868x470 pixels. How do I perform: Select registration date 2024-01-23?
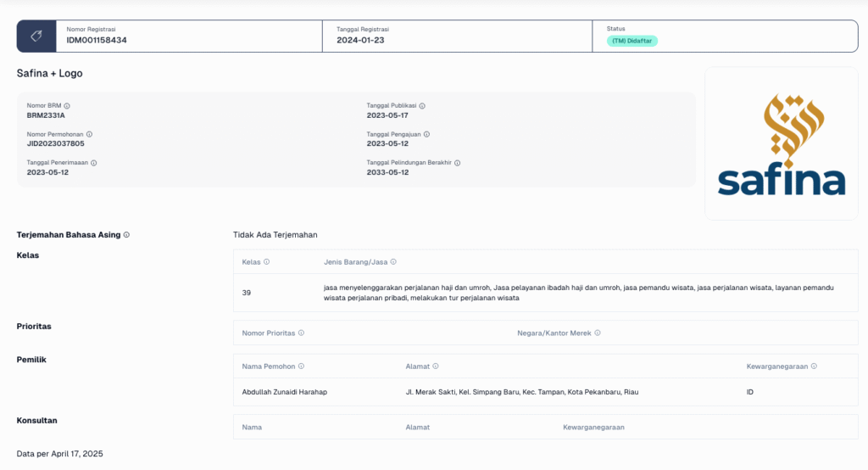[x=360, y=41]
